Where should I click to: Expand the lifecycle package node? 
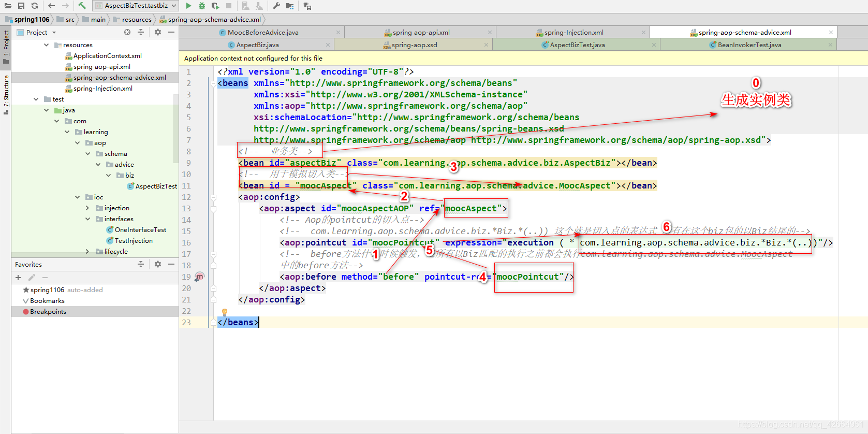[x=87, y=252]
